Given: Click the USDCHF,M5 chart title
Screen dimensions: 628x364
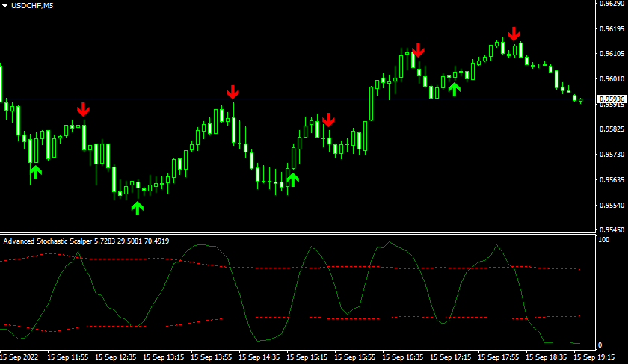Looking at the screenshot, I should (x=32, y=6).
